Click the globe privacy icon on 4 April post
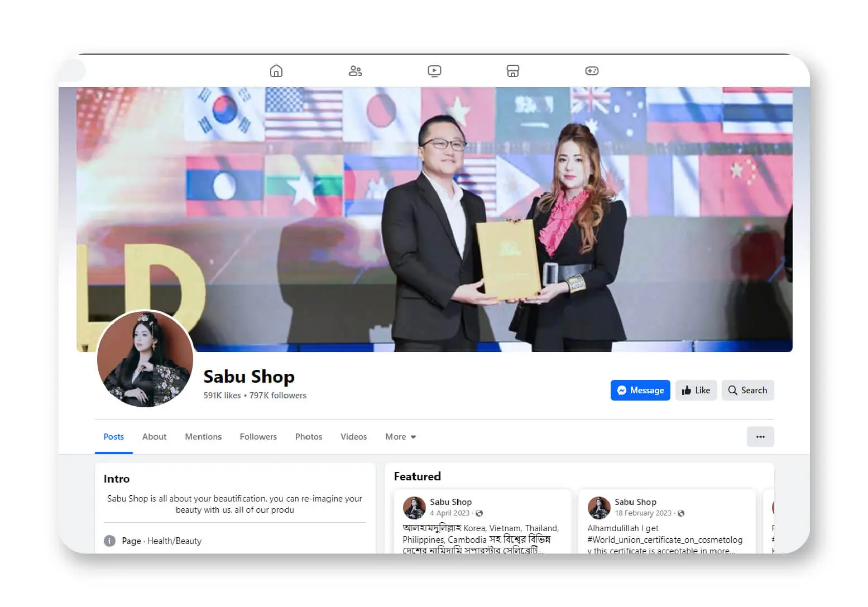868x607 pixels. tap(479, 513)
